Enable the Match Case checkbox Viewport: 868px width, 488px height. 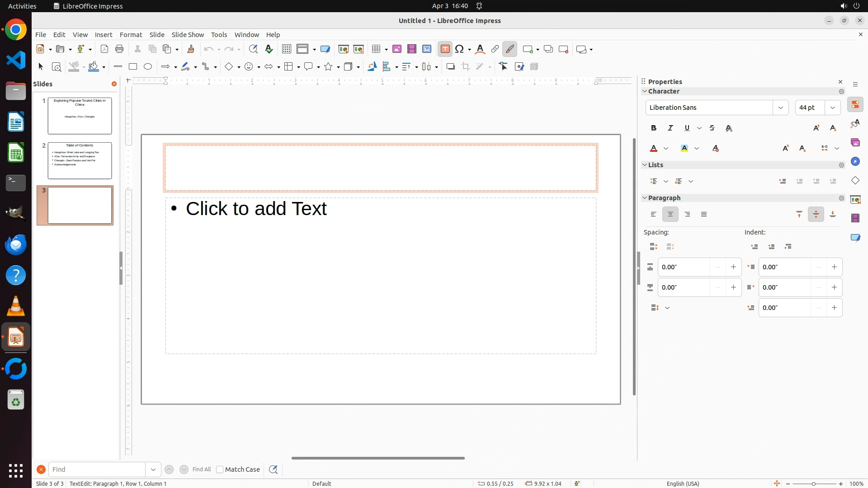pos(220,469)
